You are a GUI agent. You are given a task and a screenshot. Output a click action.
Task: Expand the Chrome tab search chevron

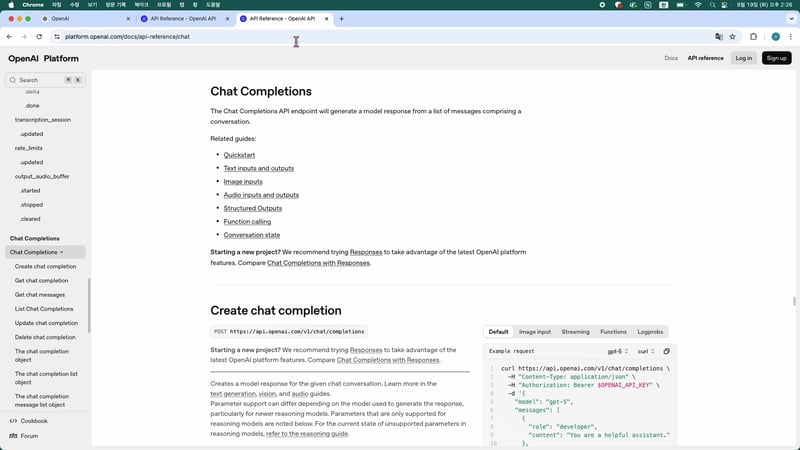[789, 18]
